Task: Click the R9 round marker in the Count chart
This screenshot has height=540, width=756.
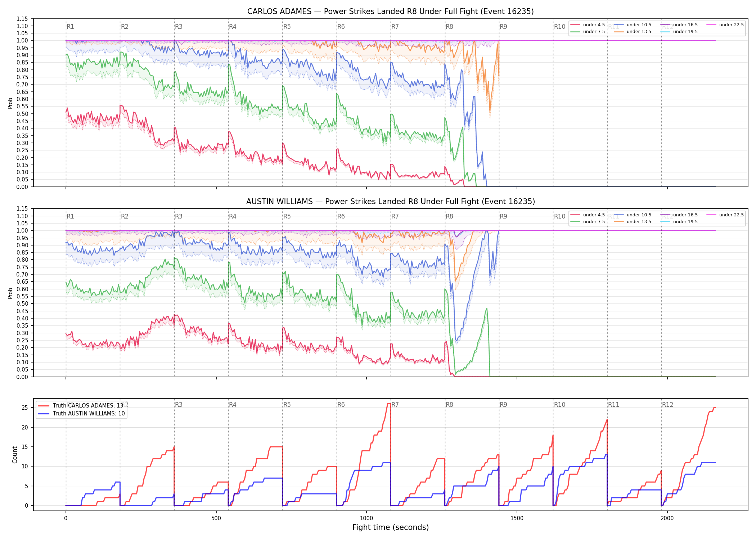Action: coord(503,405)
